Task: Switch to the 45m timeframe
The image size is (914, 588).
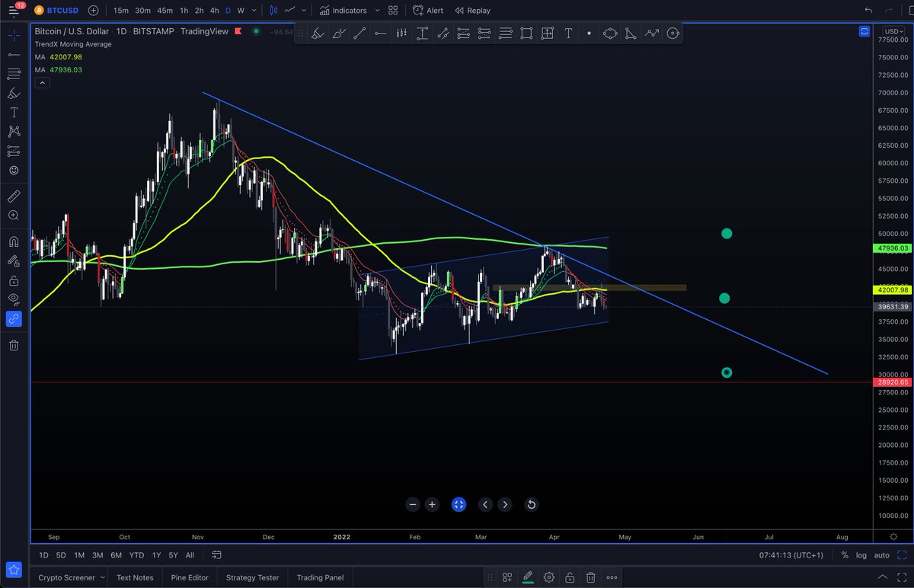Action: click(165, 11)
